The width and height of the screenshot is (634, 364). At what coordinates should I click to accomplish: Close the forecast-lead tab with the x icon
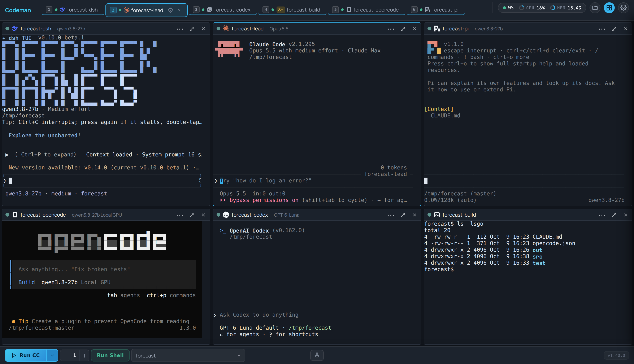coord(179,10)
